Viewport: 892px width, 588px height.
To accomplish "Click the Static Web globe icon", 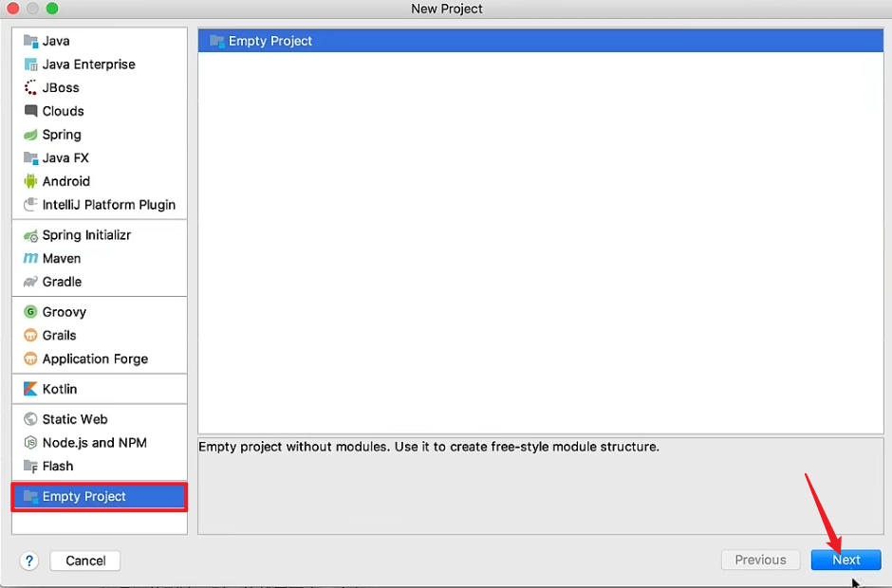I will pos(30,419).
